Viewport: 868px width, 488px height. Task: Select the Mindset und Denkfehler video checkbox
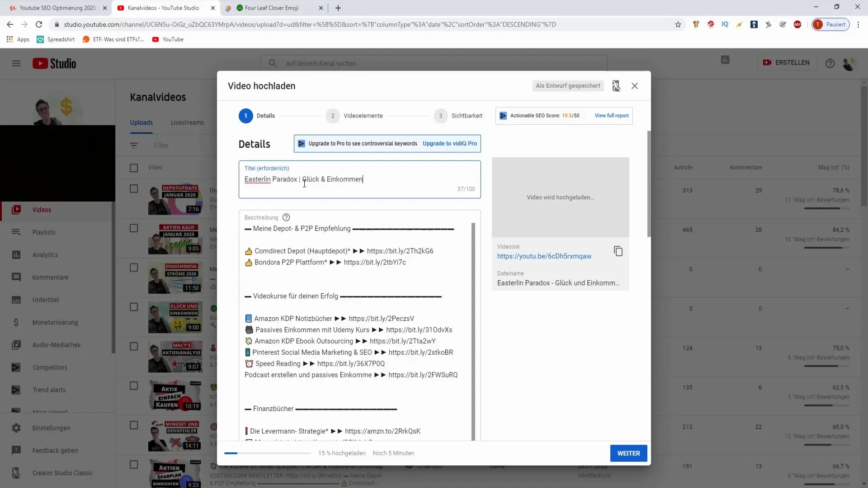point(134,425)
